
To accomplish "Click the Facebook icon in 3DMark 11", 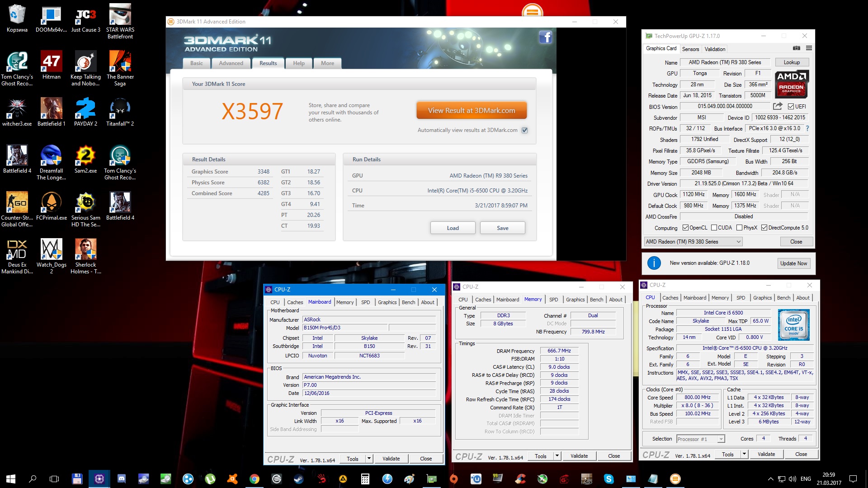I will (x=545, y=37).
